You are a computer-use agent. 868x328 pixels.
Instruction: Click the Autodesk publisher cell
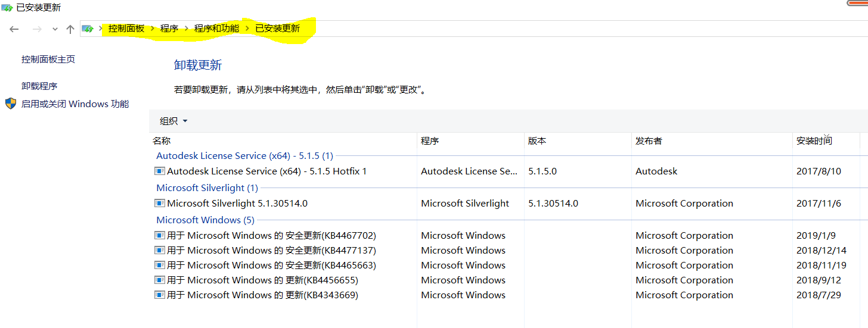point(656,171)
